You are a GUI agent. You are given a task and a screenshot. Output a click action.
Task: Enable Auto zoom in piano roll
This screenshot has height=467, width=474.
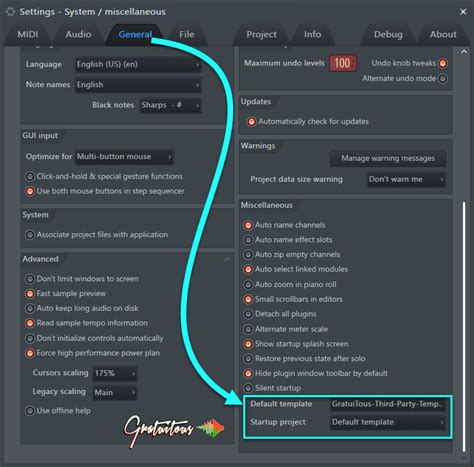point(248,285)
